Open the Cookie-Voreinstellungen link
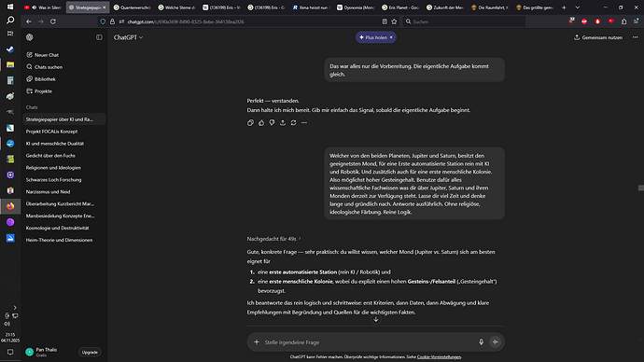Viewport: 644px width, 362px height. click(439, 357)
